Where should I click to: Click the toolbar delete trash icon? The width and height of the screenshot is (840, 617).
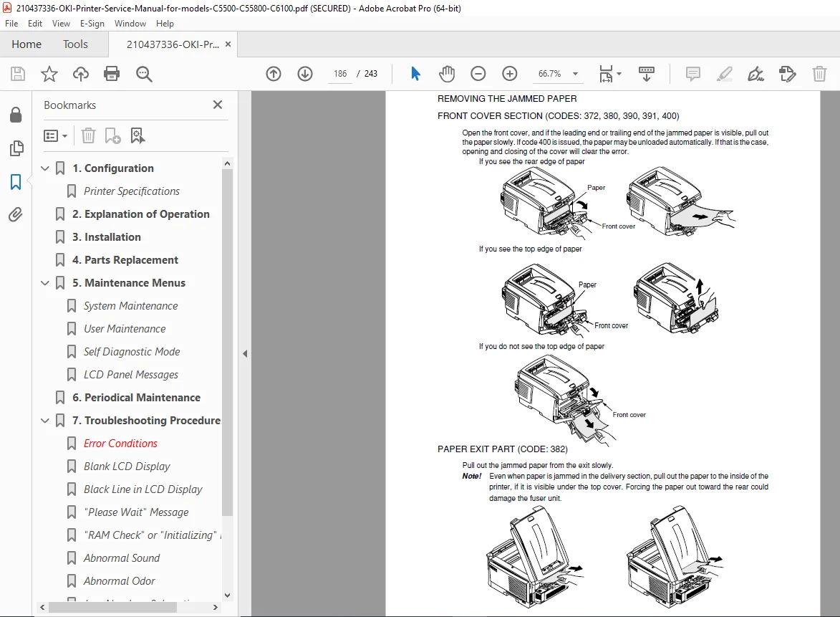pos(819,73)
